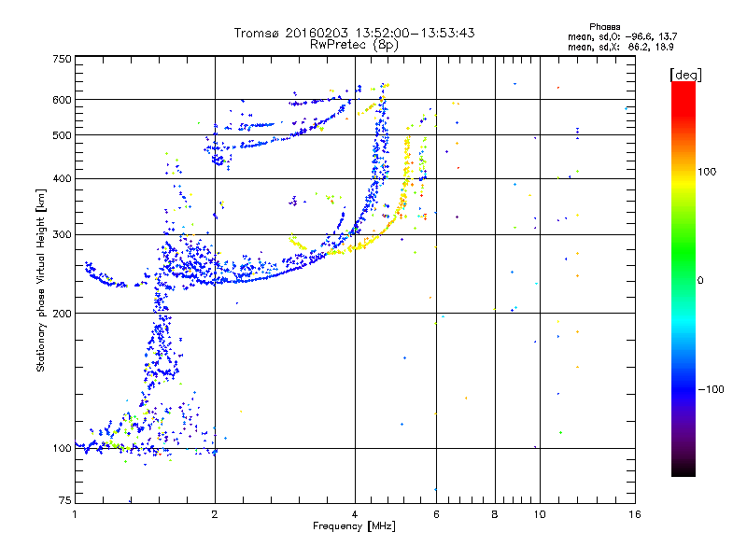Screen dimensions: 747x560
Task: Click the x-axis tick label '6'
Action: pos(436,514)
